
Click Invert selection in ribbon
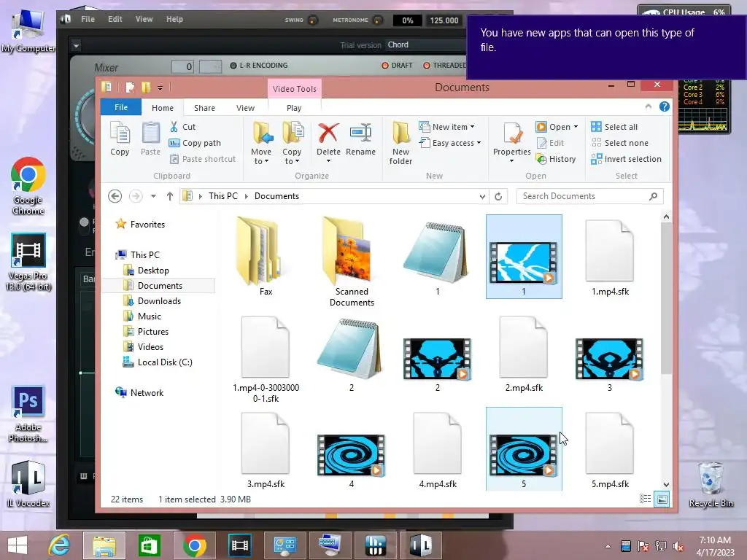(x=626, y=159)
